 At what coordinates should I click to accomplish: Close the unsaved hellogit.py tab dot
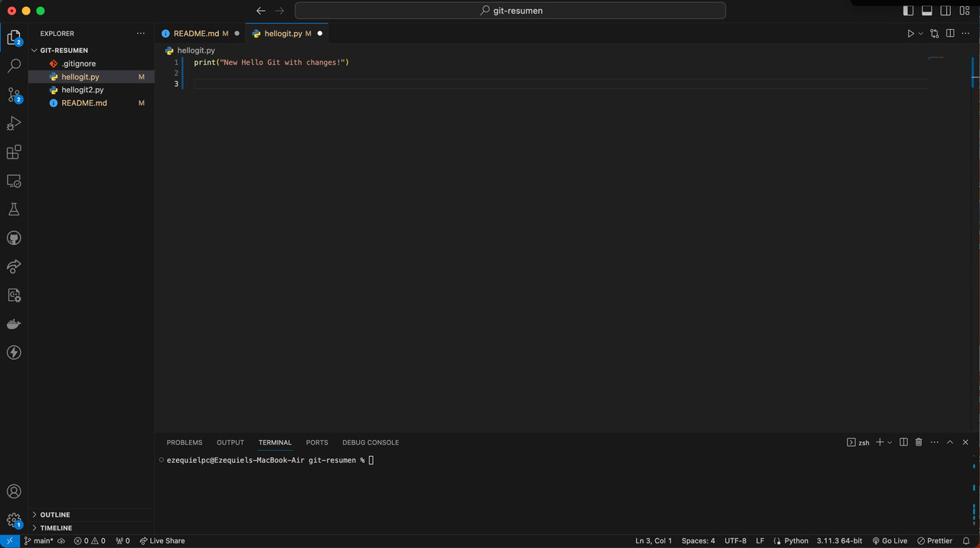[320, 34]
